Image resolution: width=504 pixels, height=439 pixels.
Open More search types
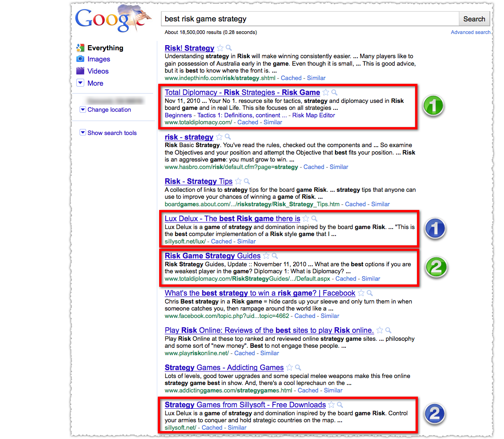[x=95, y=83]
